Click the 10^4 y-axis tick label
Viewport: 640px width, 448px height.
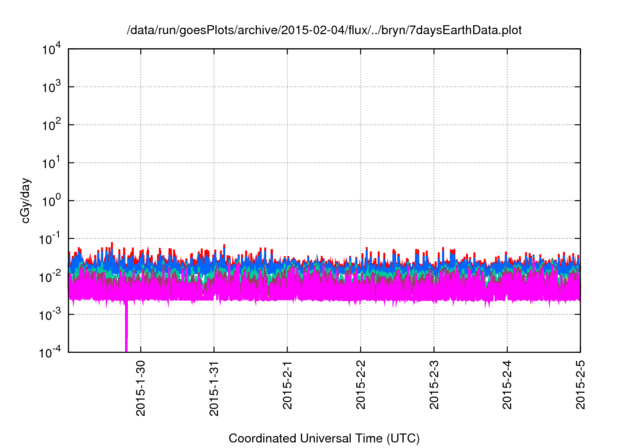pos(51,49)
